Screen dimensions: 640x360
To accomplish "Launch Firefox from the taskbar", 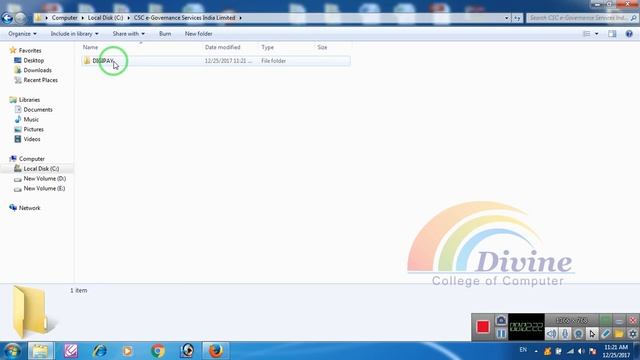I will click(216, 351).
